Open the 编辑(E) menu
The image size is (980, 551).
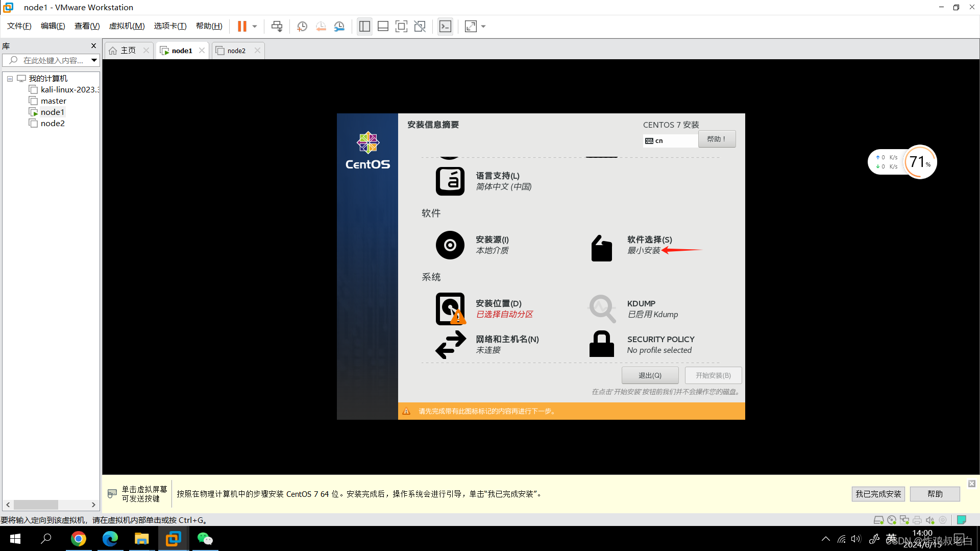click(53, 26)
